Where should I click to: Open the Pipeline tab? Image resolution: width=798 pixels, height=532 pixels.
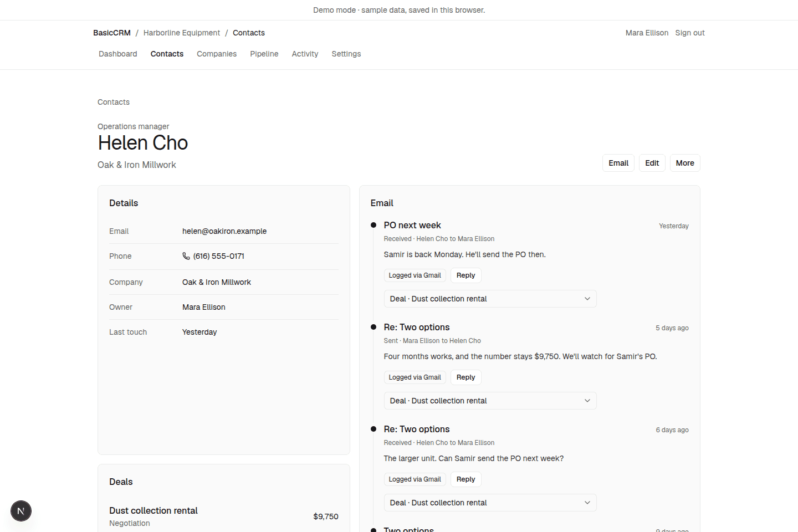pos(264,54)
